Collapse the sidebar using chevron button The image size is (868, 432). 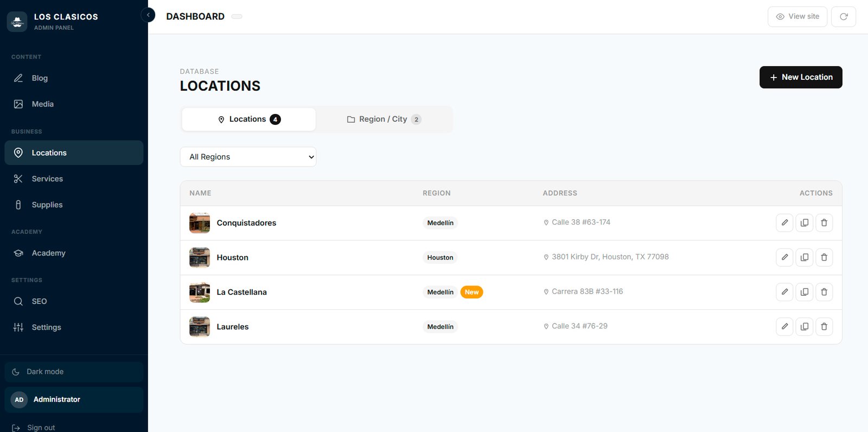pyautogui.click(x=148, y=15)
